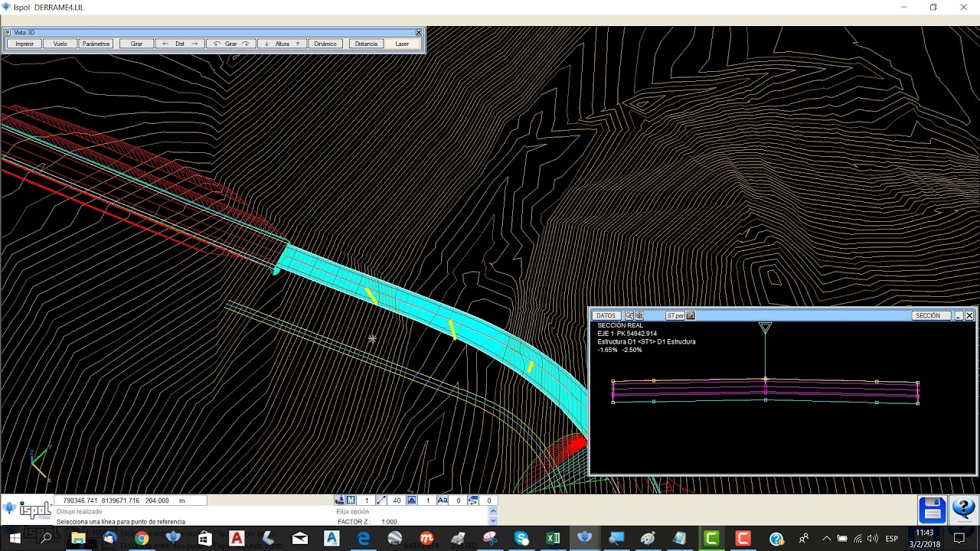The height and width of the screenshot is (551, 980).
Task: Click the terrain profile icon beside ST.per
Action: tap(691, 315)
